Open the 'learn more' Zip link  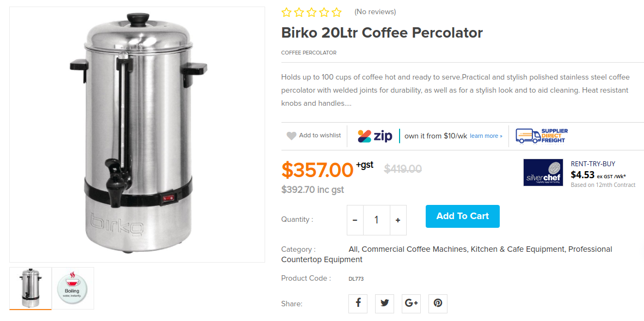coord(486,136)
